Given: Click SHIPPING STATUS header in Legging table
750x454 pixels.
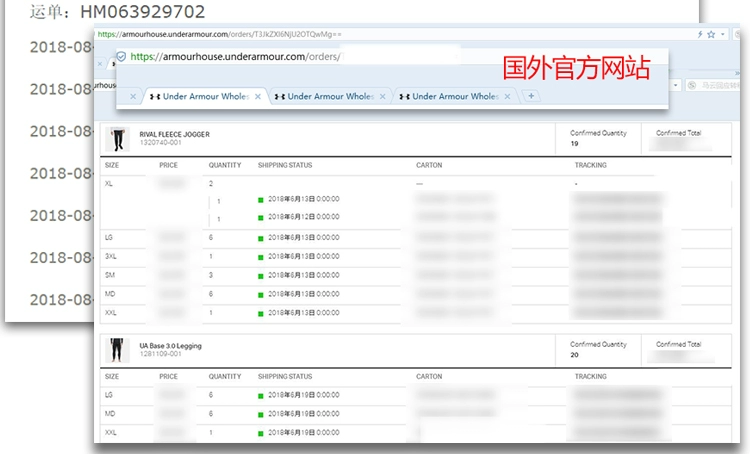Looking at the screenshot, I should [x=285, y=376].
